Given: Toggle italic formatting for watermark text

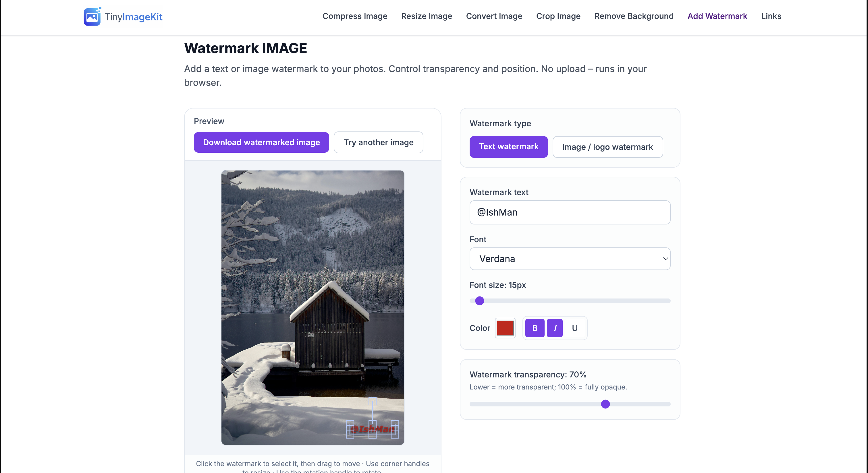Looking at the screenshot, I should pyautogui.click(x=555, y=328).
